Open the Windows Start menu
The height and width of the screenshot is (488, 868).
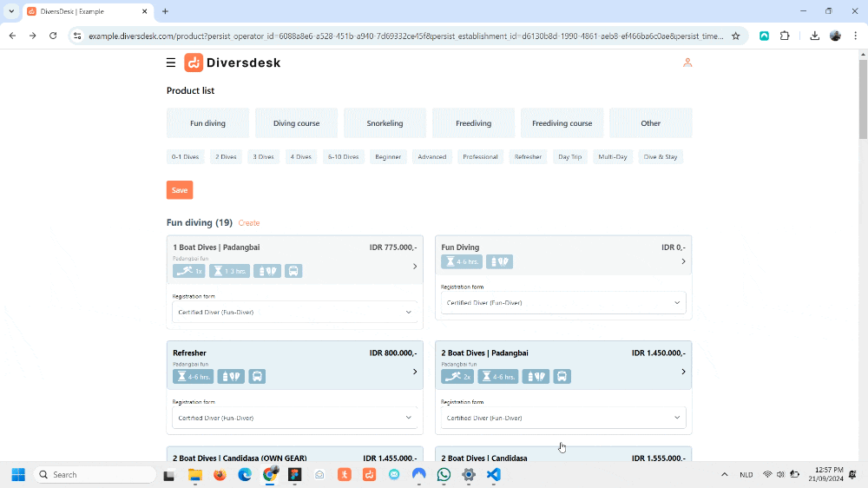tap(18, 475)
